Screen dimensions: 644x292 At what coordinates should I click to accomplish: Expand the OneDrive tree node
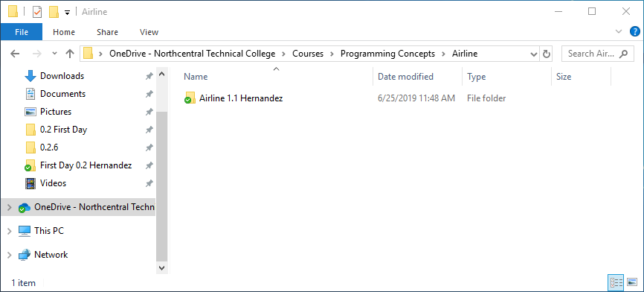10,208
